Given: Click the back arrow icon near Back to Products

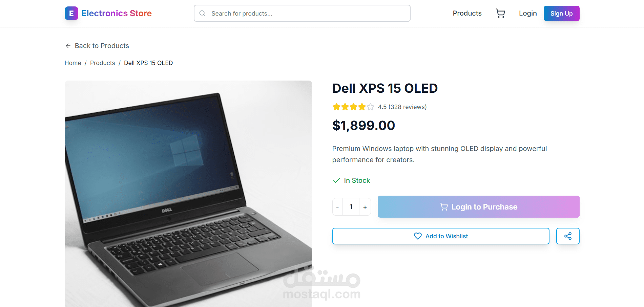Looking at the screenshot, I should pyautogui.click(x=68, y=46).
